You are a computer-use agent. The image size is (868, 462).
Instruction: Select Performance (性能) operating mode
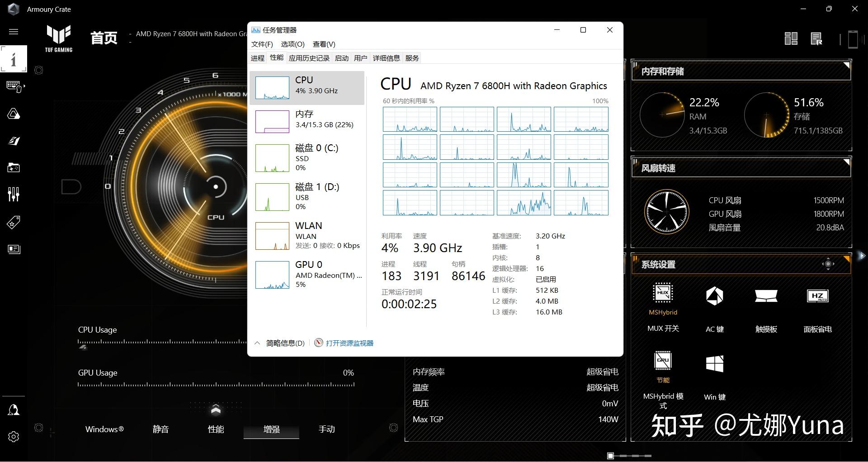coord(216,429)
